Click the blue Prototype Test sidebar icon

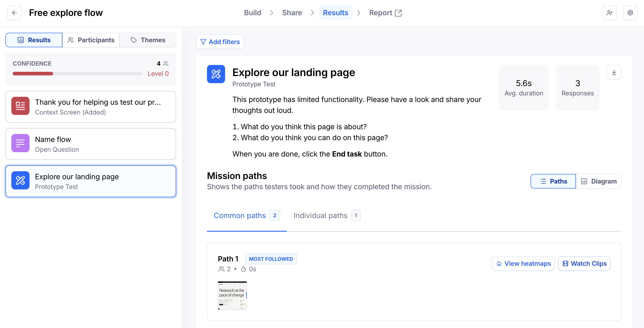20,181
